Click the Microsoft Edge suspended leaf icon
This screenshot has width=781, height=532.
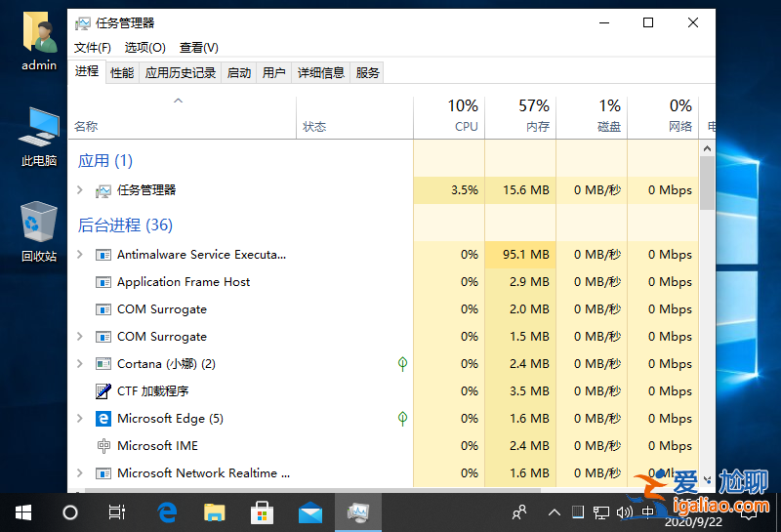pyautogui.click(x=402, y=419)
